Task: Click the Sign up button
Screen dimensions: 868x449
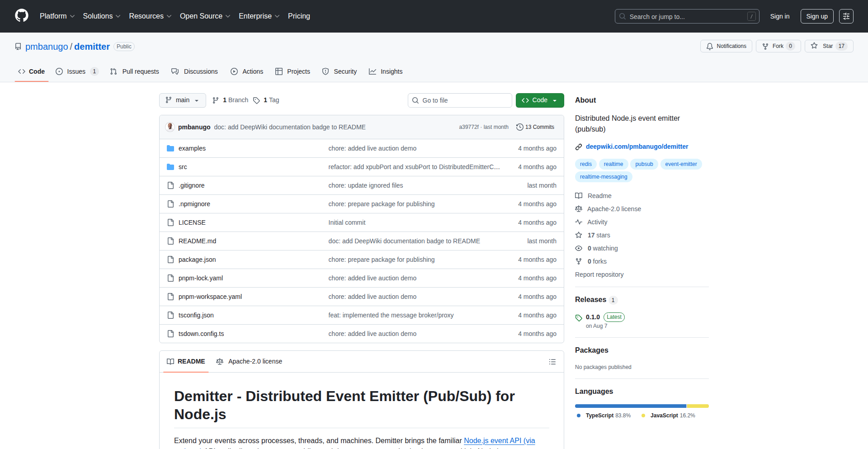Action: tap(816, 16)
